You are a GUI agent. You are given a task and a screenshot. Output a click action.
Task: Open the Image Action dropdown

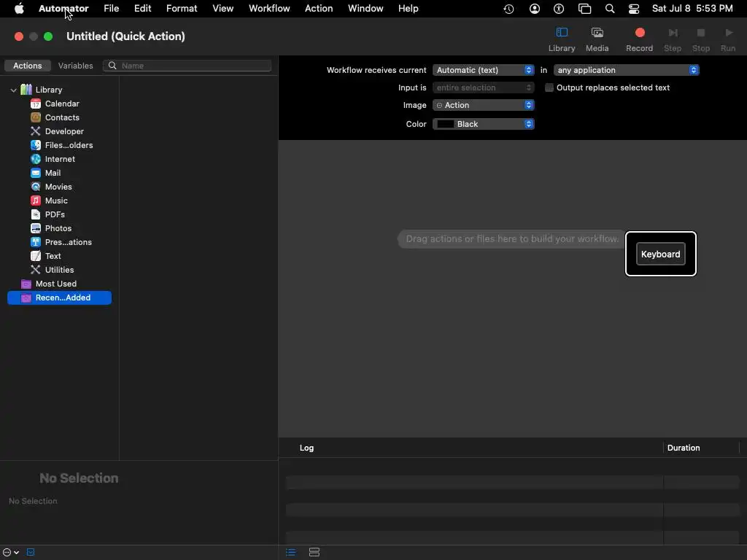click(x=483, y=105)
